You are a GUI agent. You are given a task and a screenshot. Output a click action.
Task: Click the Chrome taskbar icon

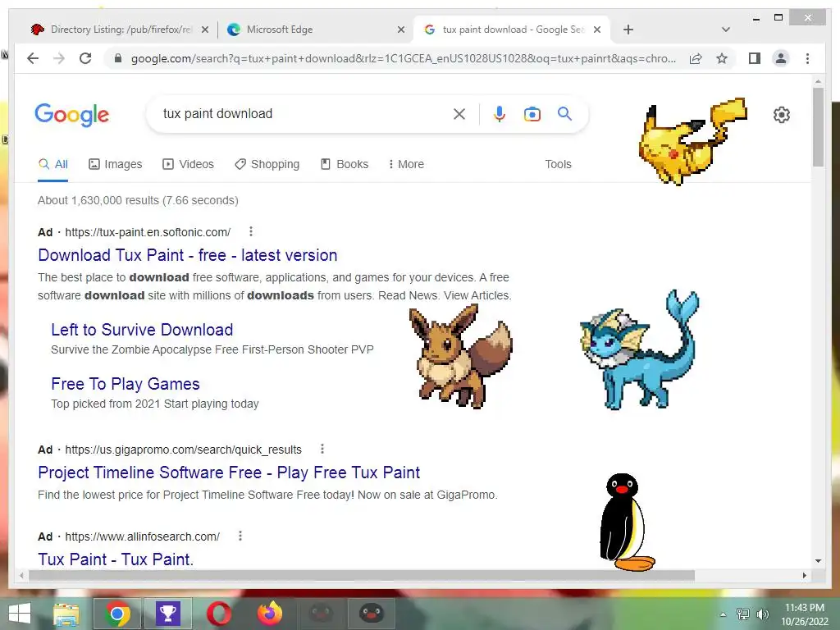[x=116, y=614]
